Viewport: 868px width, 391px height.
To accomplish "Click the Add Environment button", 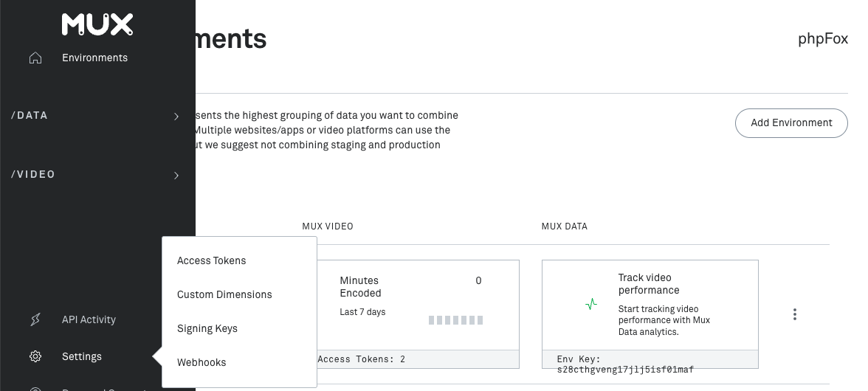I will [791, 122].
